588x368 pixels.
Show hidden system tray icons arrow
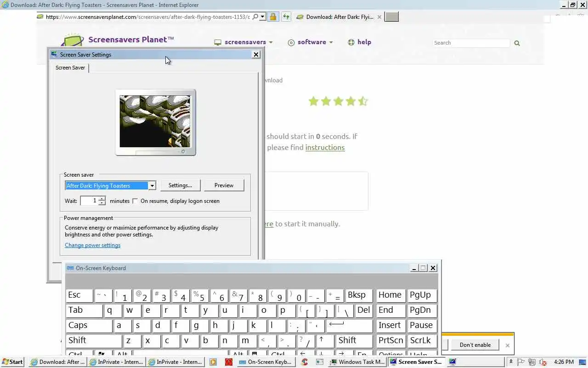pos(511,362)
